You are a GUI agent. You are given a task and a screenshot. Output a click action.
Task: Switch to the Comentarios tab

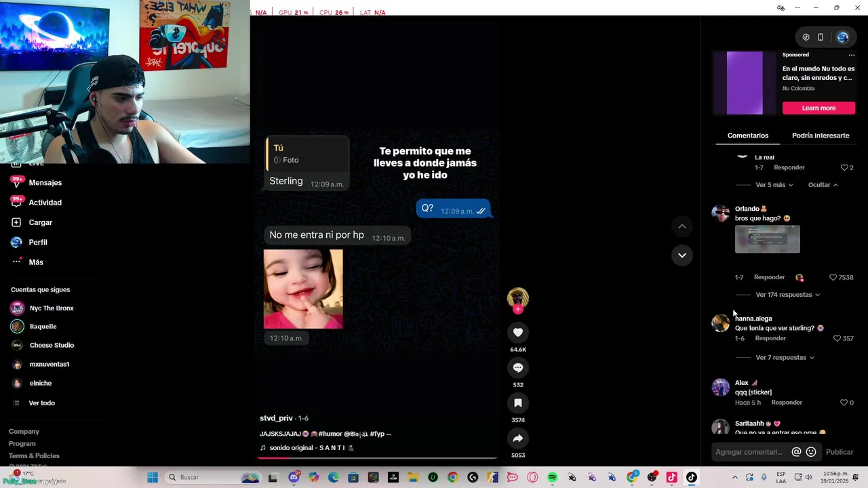click(x=748, y=136)
